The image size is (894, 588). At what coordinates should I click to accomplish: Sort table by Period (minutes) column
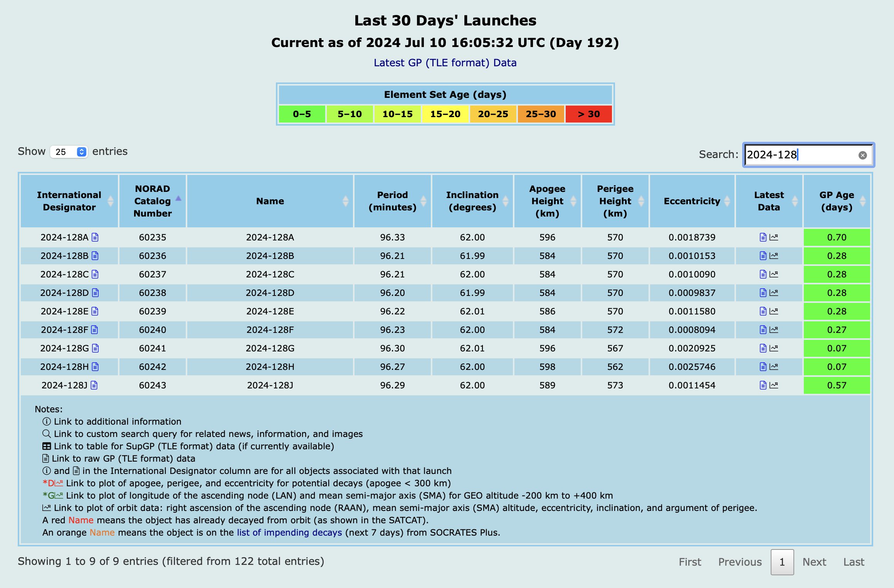pos(392,201)
